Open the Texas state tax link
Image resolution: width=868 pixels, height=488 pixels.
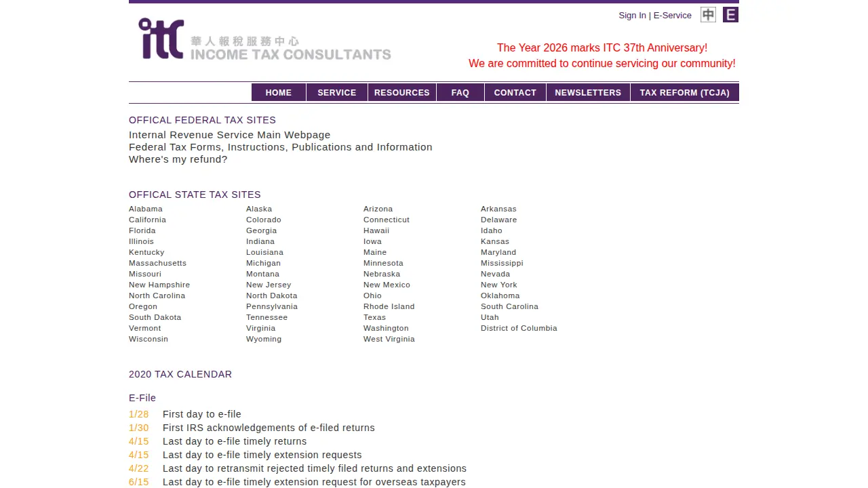374,317
